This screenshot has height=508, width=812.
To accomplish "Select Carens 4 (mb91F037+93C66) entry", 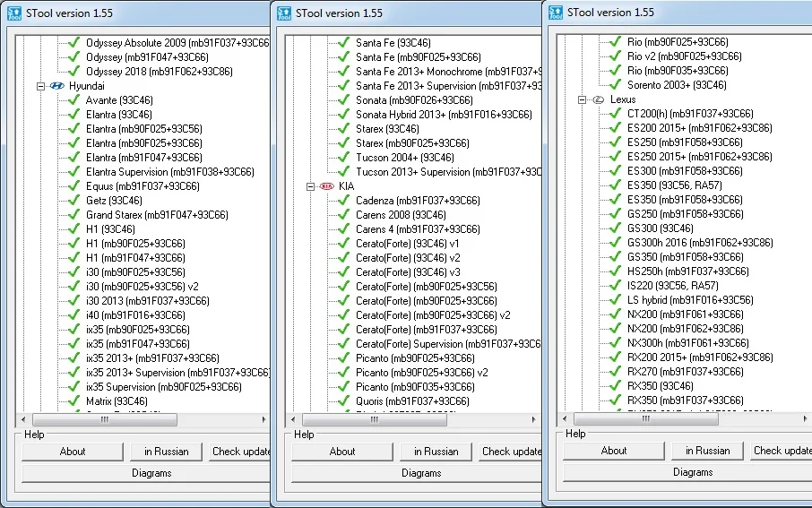I will (x=418, y=228).
